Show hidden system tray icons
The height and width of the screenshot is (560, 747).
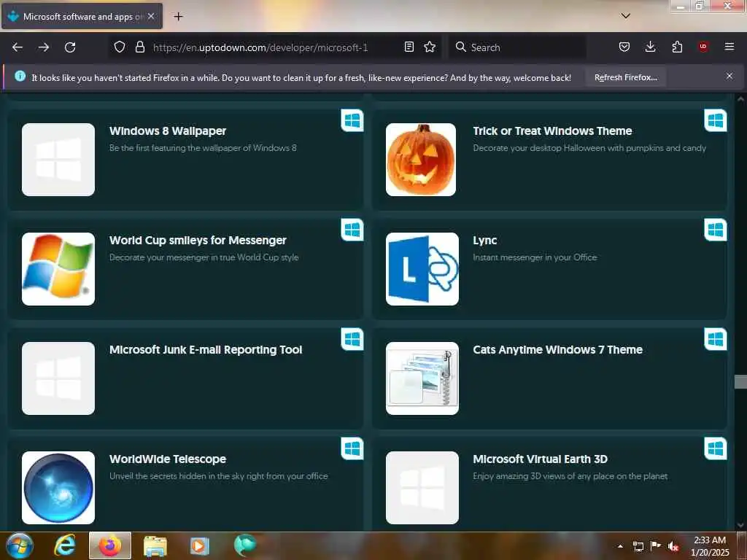coord(620,546)
